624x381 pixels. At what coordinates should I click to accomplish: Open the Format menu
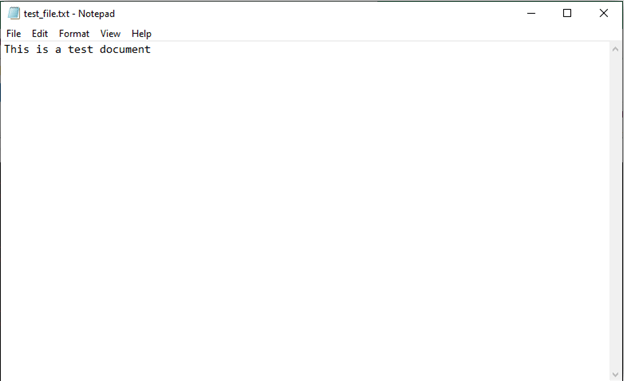click(x=74, y=34)
